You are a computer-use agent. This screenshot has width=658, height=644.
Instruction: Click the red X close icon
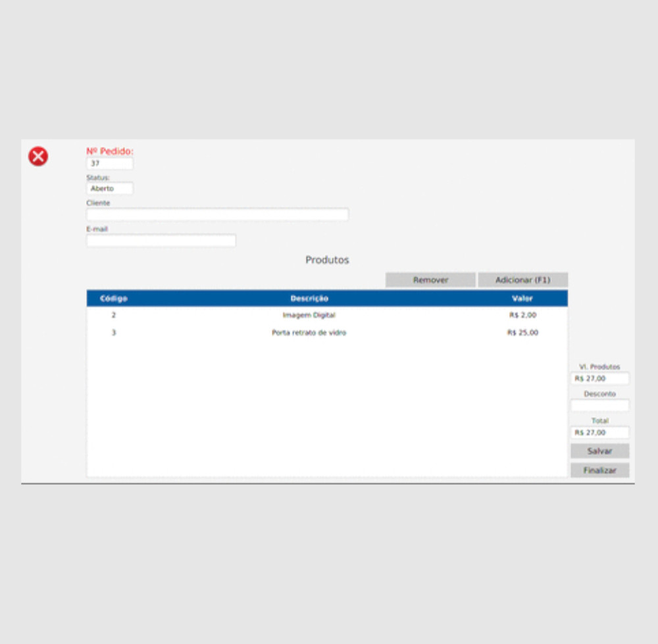[38, 157]
